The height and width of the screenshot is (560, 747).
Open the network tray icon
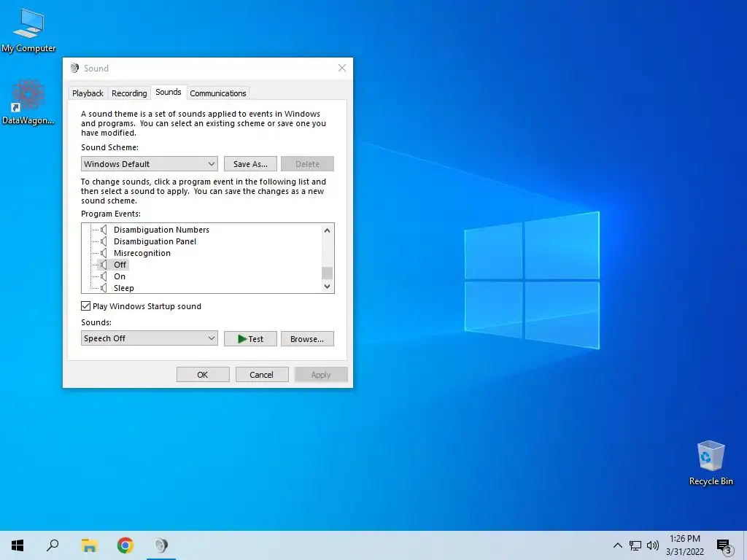point(635,545)
